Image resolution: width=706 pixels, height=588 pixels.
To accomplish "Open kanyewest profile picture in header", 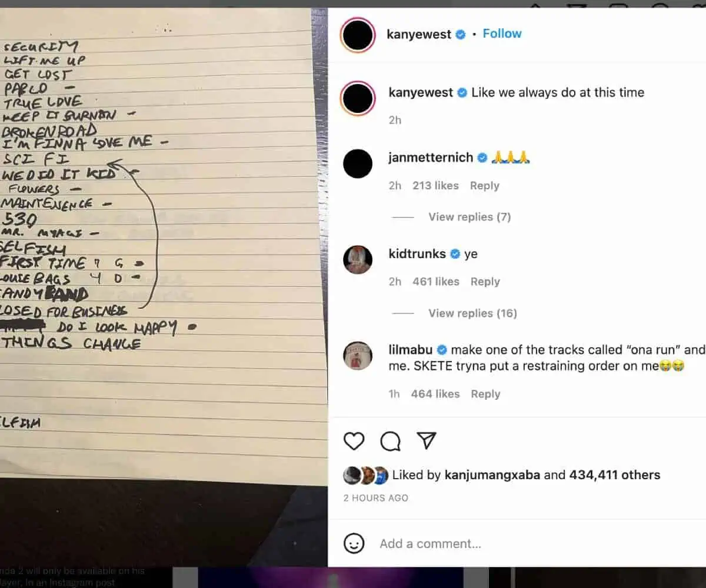I will (358, 35).
